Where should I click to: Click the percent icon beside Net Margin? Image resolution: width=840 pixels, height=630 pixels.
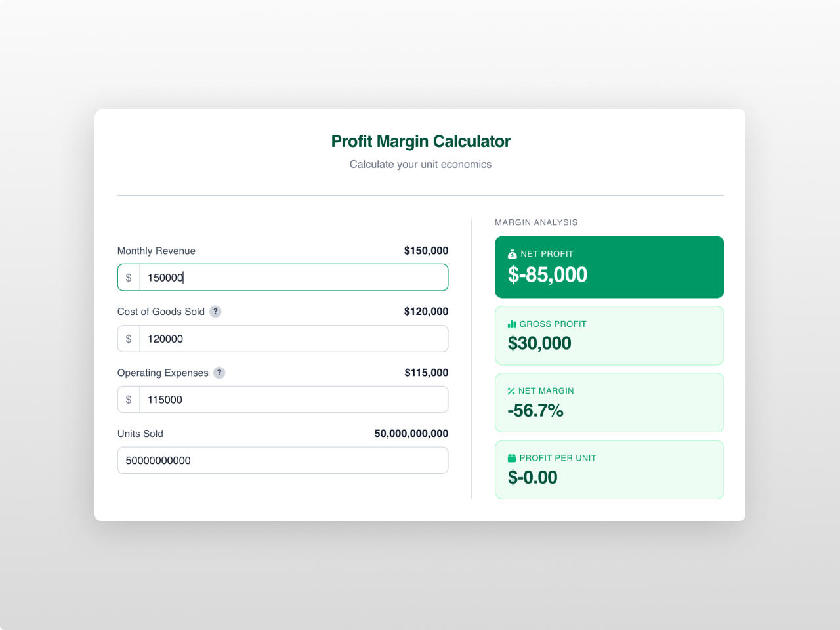tap(511, 391)
